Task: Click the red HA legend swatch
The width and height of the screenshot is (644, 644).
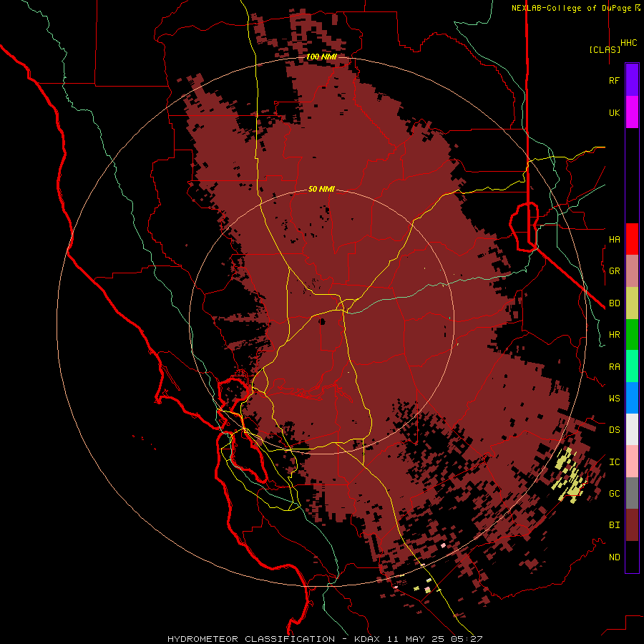Action: click(x=632, y=239)
